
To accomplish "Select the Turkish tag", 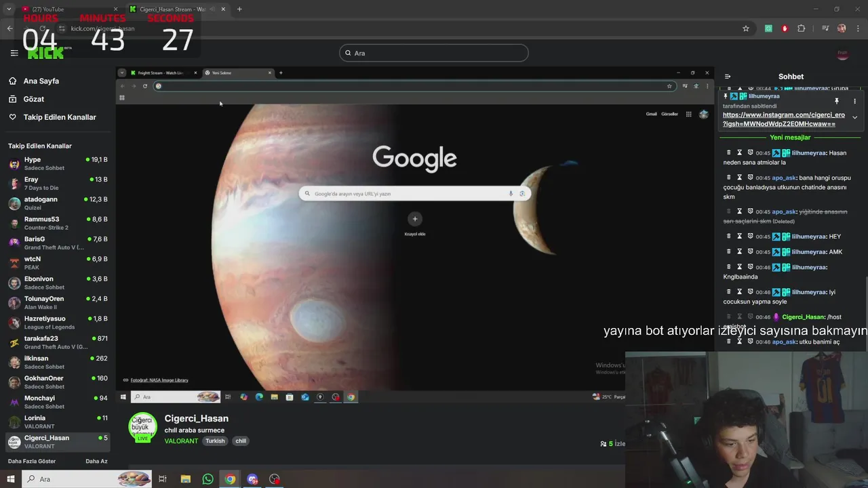I will (x=215, y=441).
